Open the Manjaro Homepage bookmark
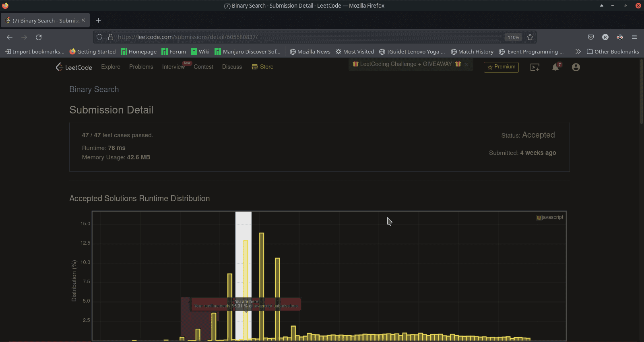 coord(139,52)
